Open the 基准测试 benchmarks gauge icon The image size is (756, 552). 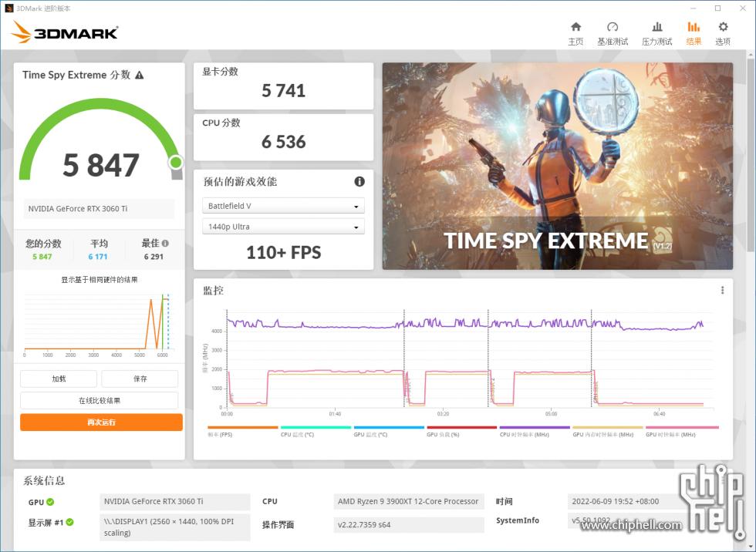[613, 27]
